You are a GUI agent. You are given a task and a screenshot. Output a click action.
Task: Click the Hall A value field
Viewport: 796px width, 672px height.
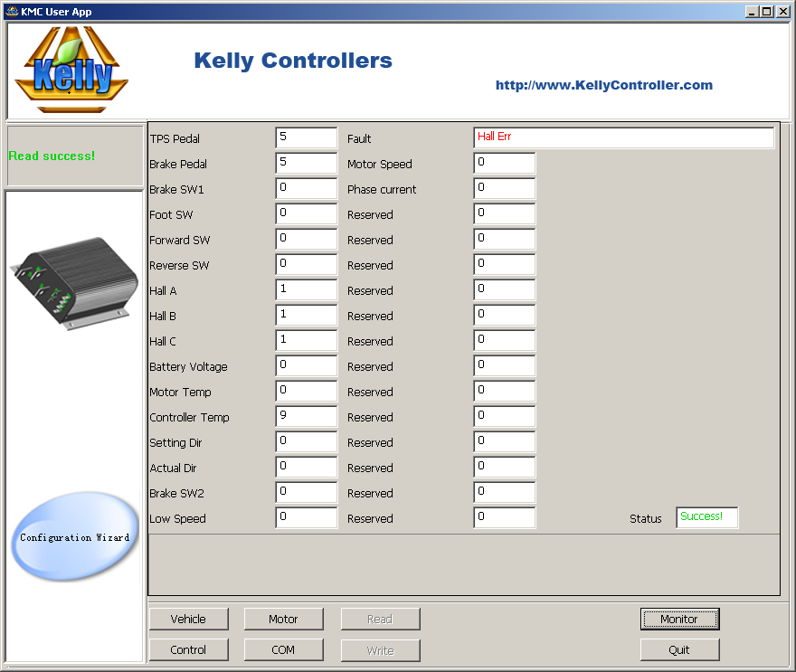[x=307, y=289]
